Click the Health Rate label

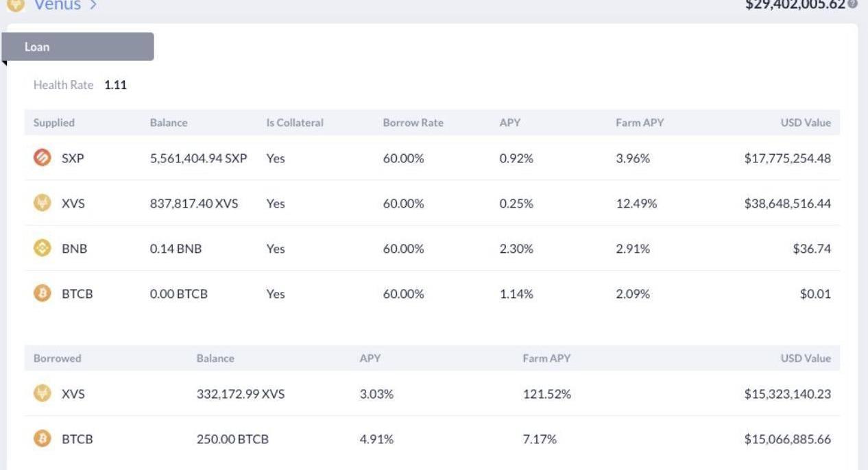[x=63, y=85]
